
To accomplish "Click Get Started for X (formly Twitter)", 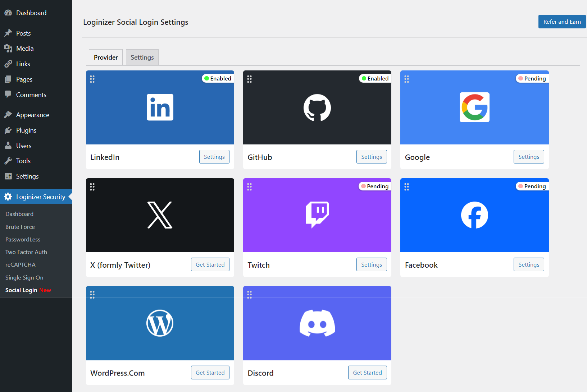I will pos(210,264).
